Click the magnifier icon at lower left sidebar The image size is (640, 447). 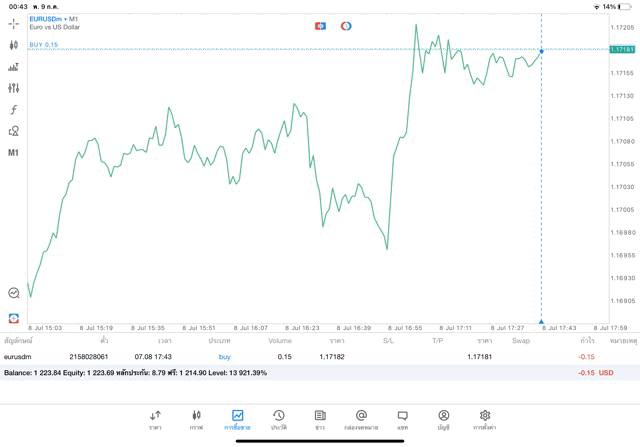coord(14,293)
